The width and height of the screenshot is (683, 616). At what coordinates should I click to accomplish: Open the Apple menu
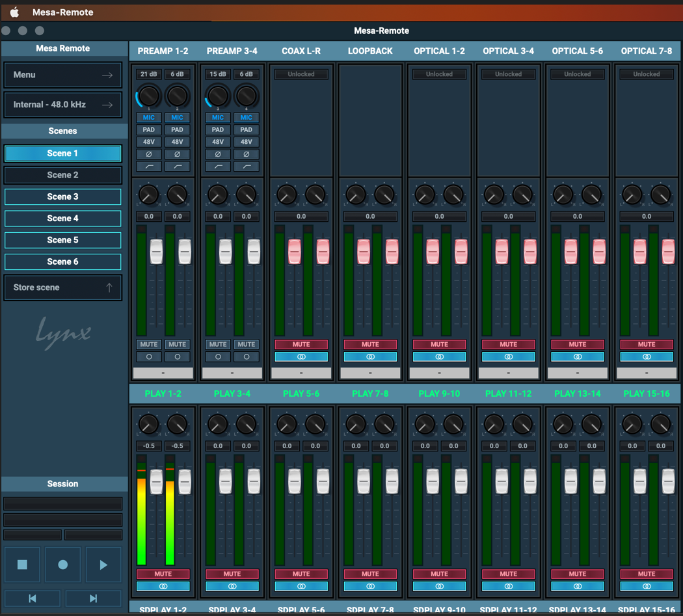(x=15, y=12)
